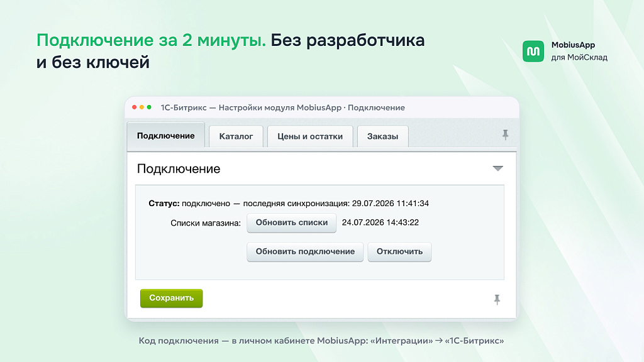
Task: Switch to the Заказы tab
Action: [382, 136]
